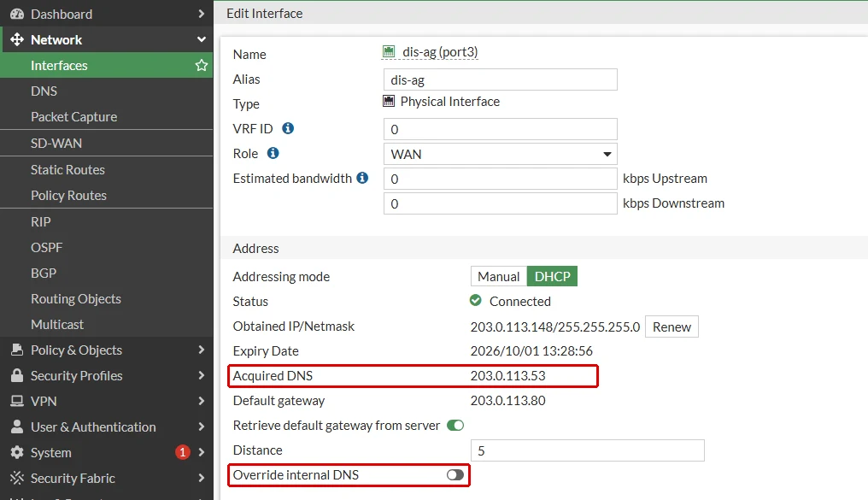Viewport: 868px width, 500px height.
Task: Click the Acquired DNS value 203.0.113.53
Action: tap(507, 376)
